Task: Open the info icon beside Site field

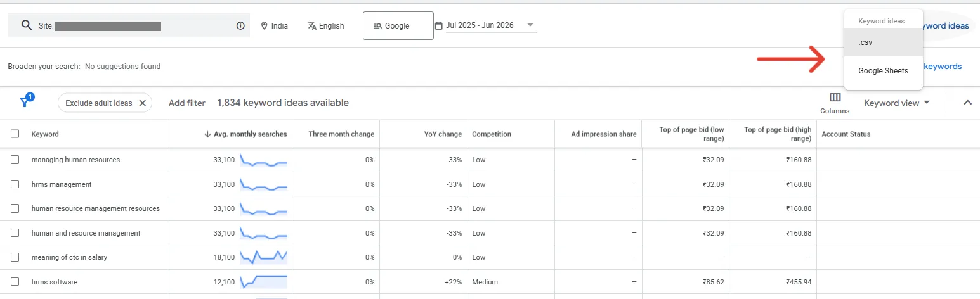Action: coord(240,26)
